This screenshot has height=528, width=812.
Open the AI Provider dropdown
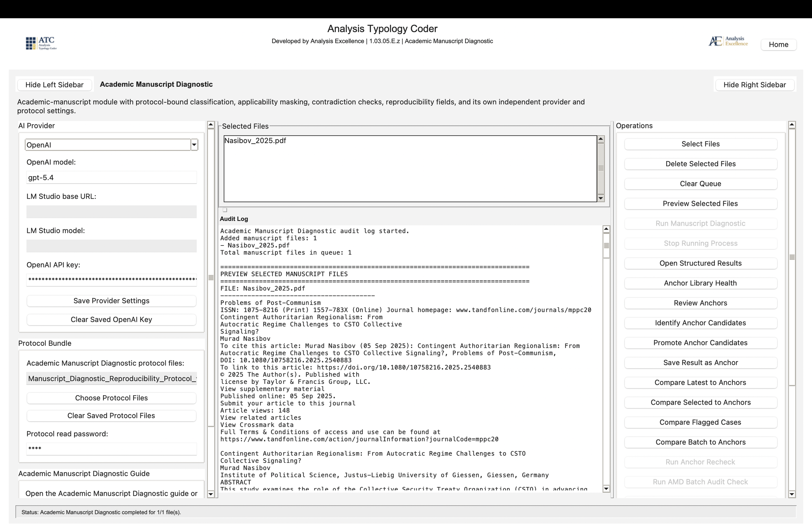(194, 145)
